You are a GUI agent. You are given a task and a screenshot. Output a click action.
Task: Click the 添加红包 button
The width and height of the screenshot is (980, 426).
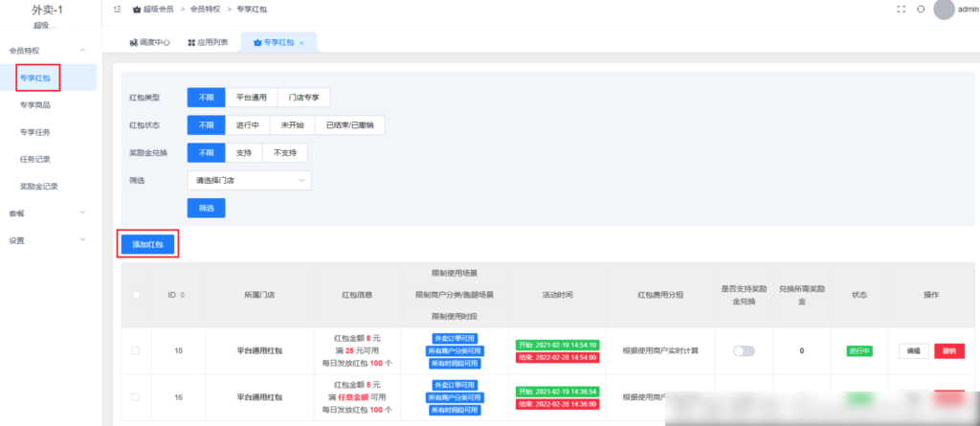(x=148, y=244)
